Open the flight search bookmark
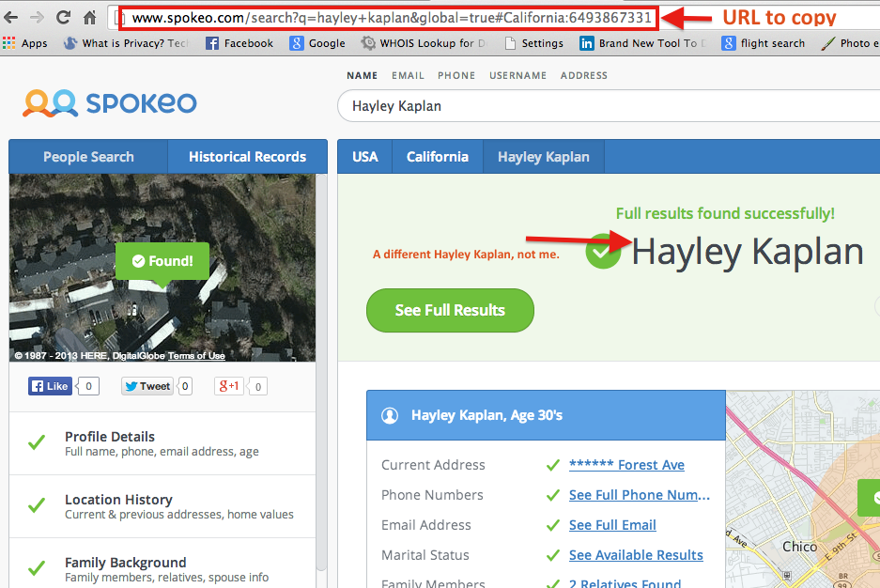The width and height of the screenshot is (880, 588). (x=764, y=43)
